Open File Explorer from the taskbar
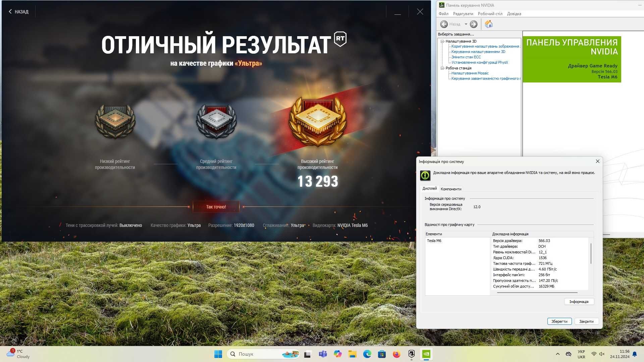 click(352, 354)
